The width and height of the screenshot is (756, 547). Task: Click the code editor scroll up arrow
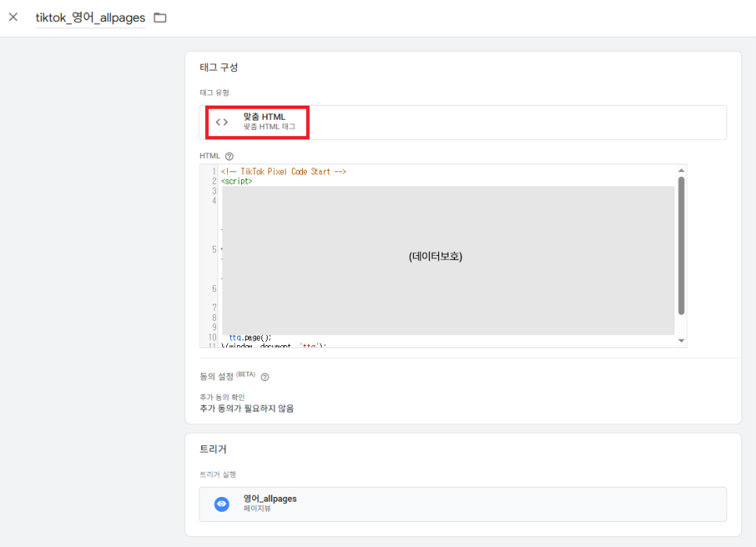681,171
